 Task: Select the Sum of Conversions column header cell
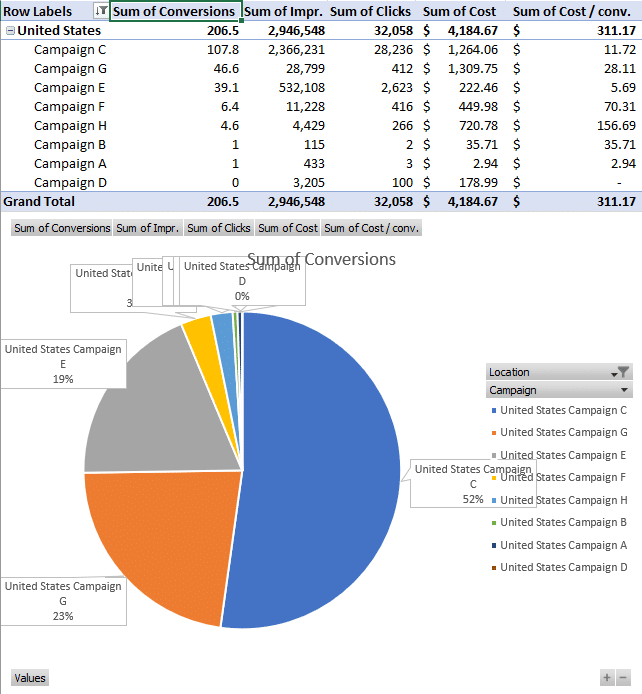[x=174, y=12]
